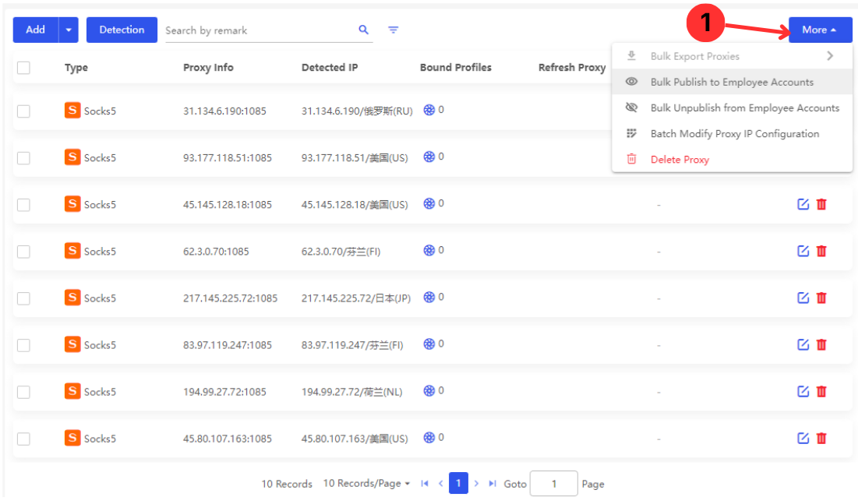Check the 45.145.128.18:1085 proxy row
This screenshot has height=504, width=858.
pyautogui.click(x=23, y=205)
